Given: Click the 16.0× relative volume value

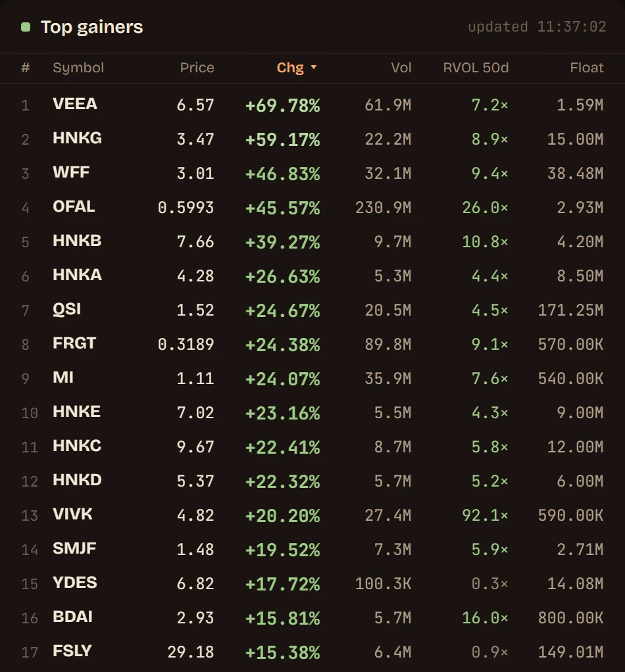Looking at the screenshot, I should (486, 618).
